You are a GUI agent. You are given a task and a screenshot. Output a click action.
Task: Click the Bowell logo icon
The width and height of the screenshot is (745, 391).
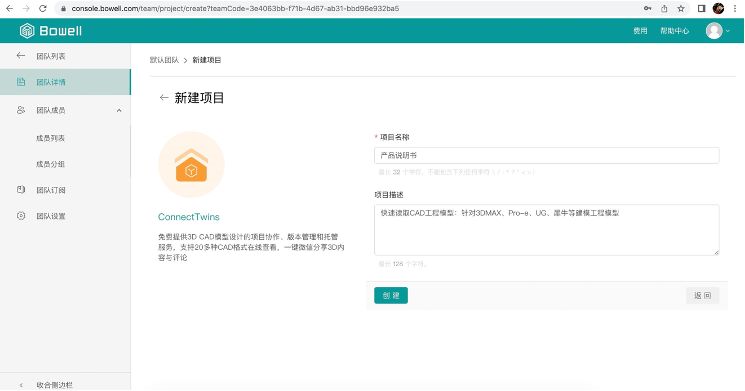click(27, 31)
